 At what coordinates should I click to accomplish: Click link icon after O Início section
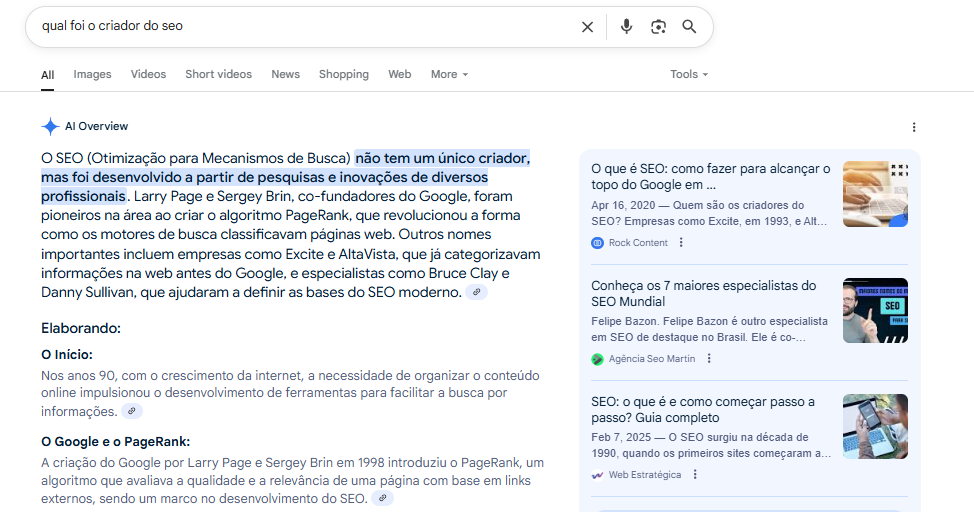(132, 411)
